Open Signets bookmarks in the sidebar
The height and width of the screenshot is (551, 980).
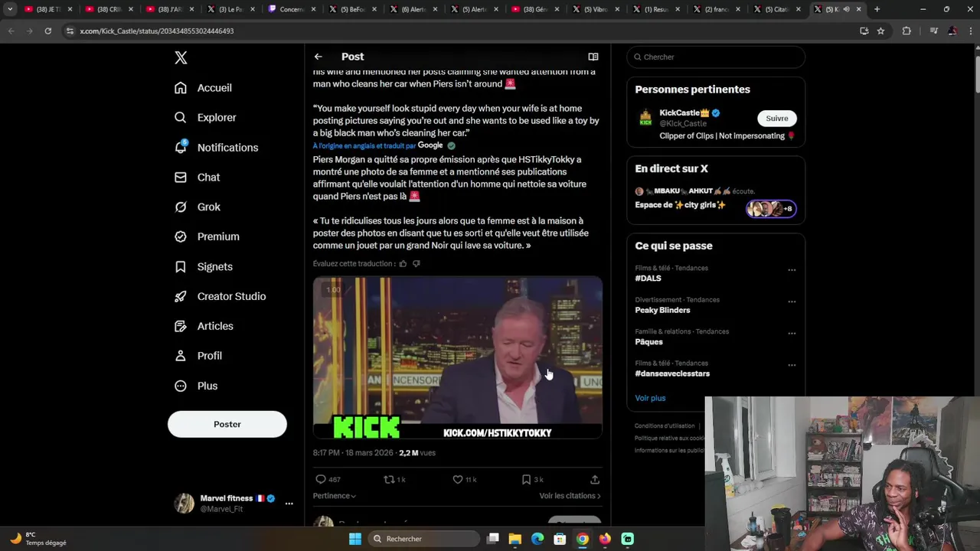coord(203,267)
